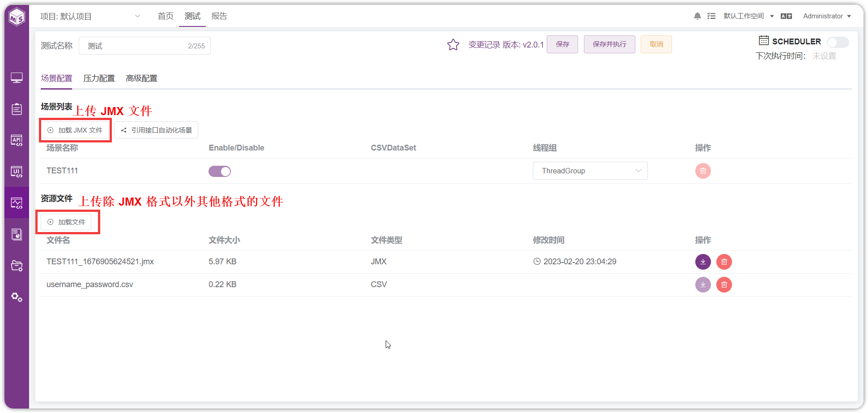Click the 保存并执行 button
This screenshot has height=413, width=868.
tap(609, 44)
